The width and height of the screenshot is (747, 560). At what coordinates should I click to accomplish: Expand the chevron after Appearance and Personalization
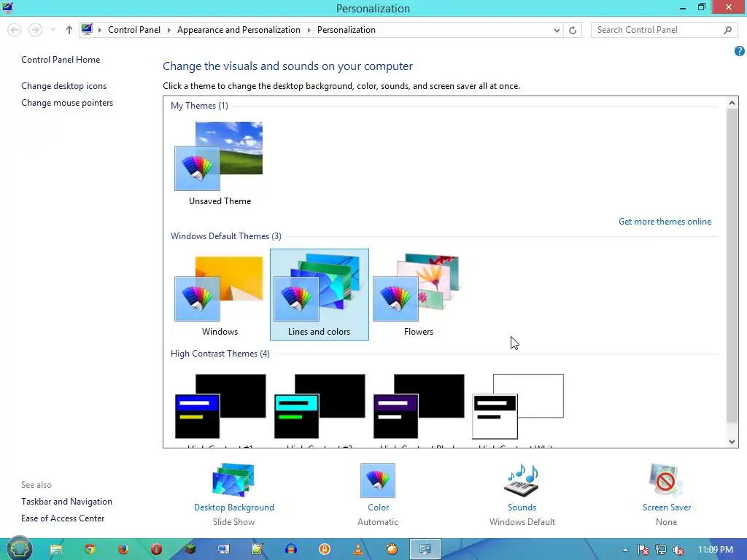coord(309,30)
